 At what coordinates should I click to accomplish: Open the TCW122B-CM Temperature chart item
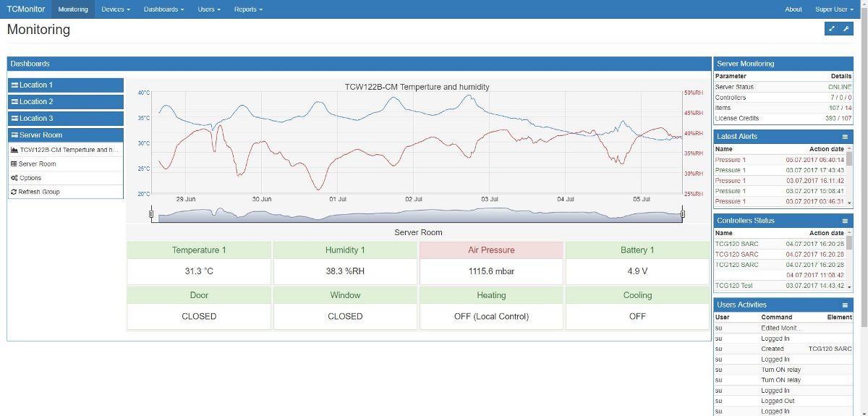[66, 150]
